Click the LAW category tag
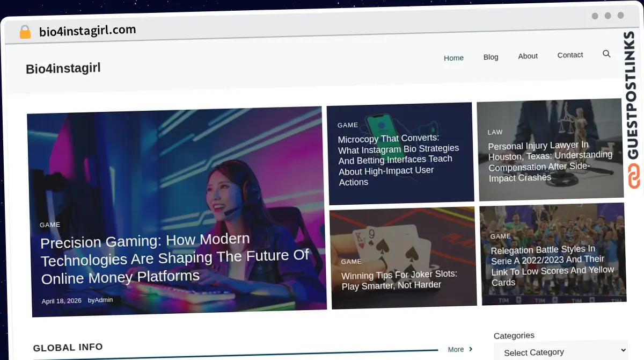This screenshot has height=360, width=644. point(495,132)
